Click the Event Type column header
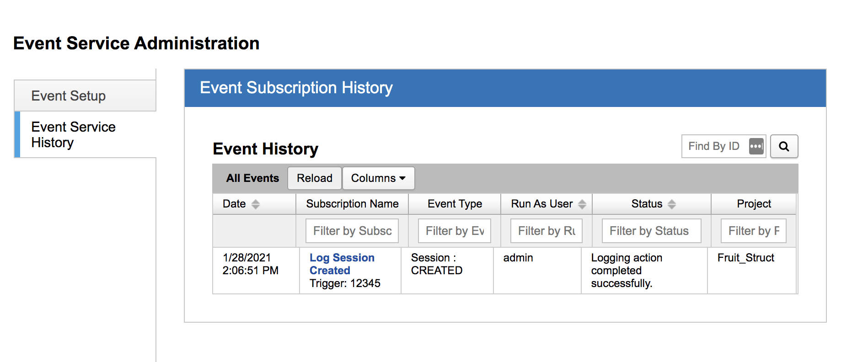Screen dimensions: 868x362 click(455, 204)
